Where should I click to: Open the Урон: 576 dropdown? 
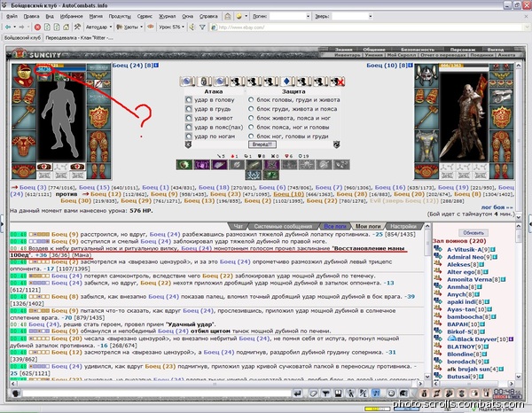[x=184, y=27]
